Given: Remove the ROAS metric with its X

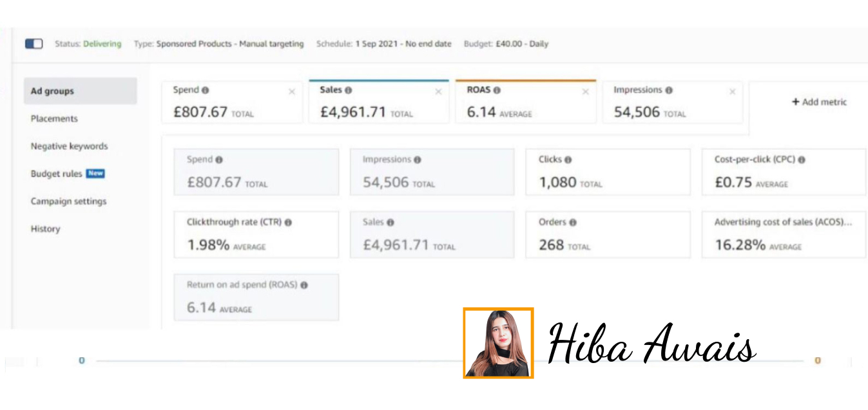Looking at the screenshot, I should [x=585, y=92].
